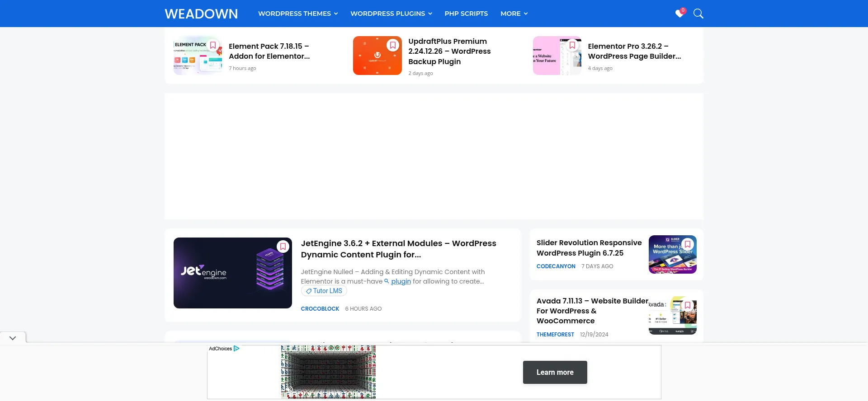Open the Crocoblock category link

click(320, 309)
